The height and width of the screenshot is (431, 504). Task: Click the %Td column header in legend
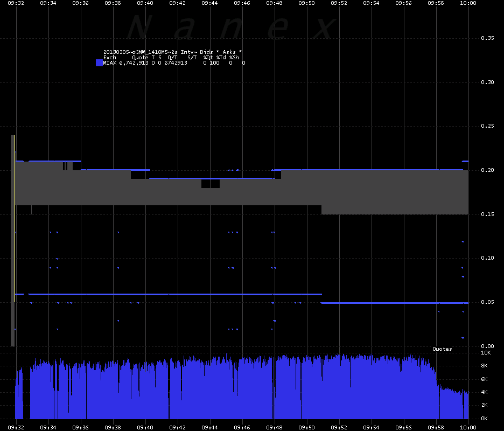(221, 58)
